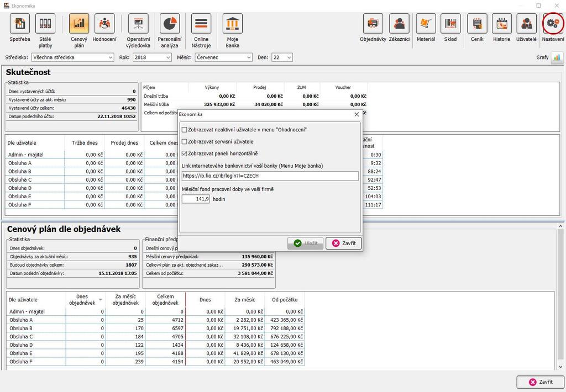This screenshot has height=392, width=566.
Task: Click the value 792 188,00 Kč
Action: pyautogui.click(x=287, y=328)
